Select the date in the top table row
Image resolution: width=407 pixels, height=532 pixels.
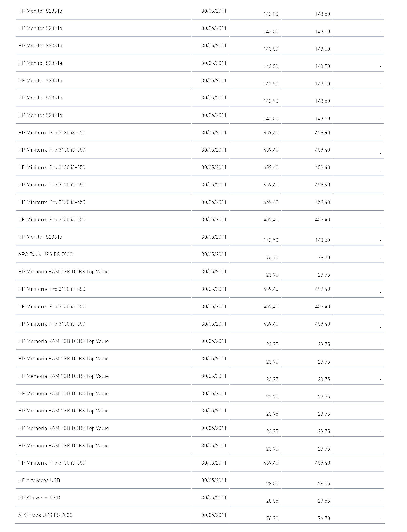(x=214, y=11)
